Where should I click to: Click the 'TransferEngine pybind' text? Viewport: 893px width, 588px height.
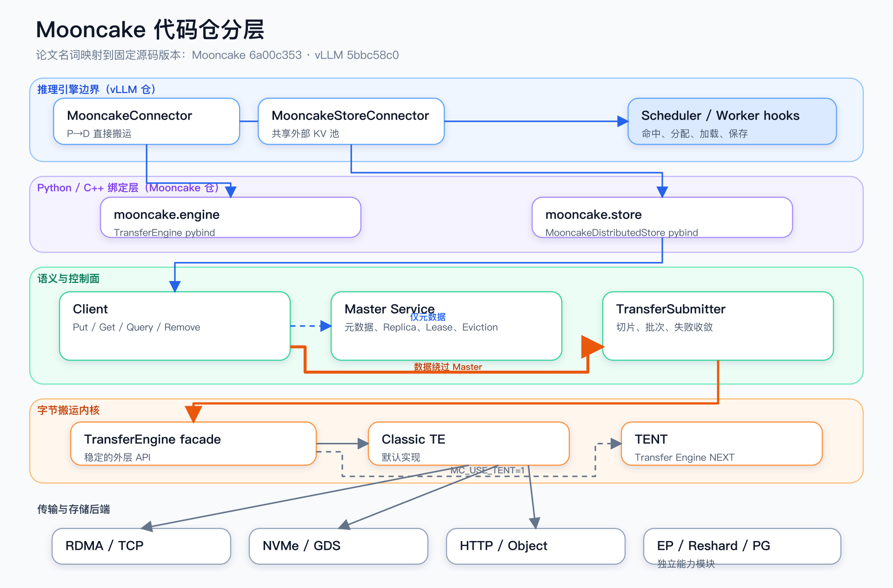[x=164, y=233]
